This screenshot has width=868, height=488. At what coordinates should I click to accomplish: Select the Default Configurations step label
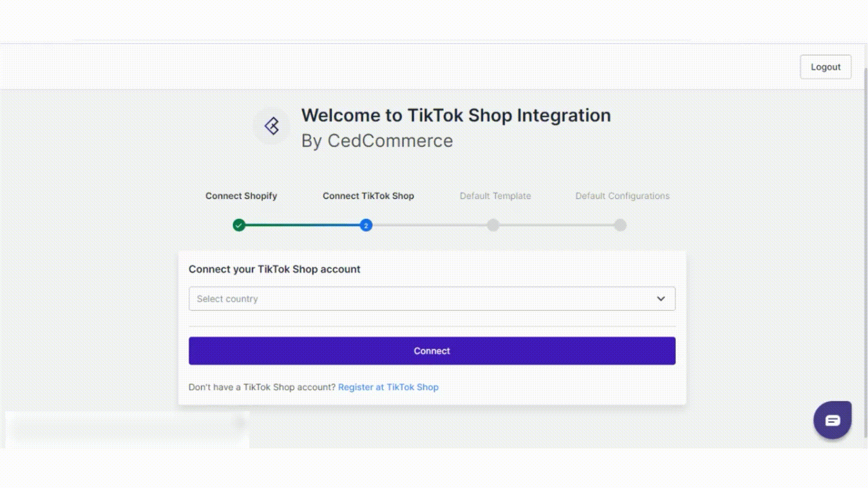click(x=622, y=196)
